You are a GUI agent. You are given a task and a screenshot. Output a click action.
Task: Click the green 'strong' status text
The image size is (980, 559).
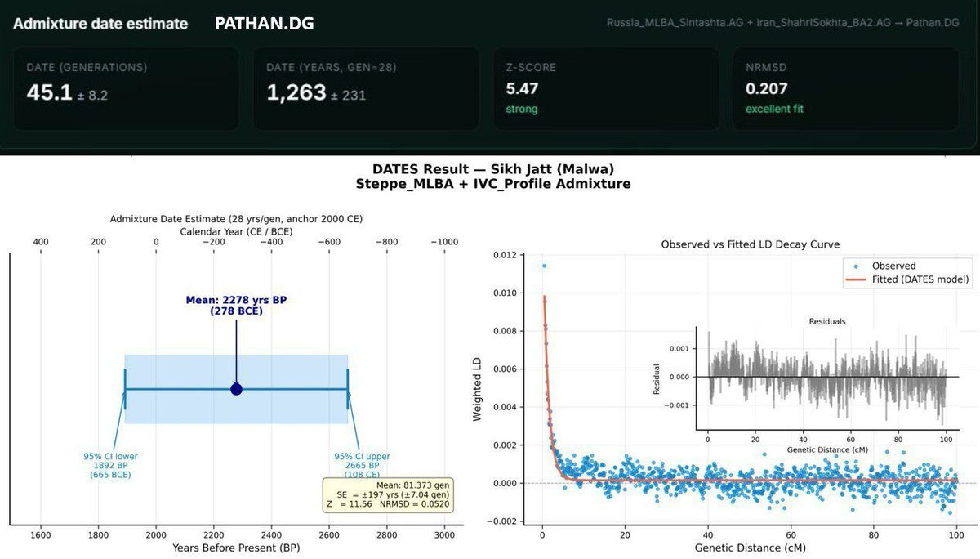[x=522, y=109]
